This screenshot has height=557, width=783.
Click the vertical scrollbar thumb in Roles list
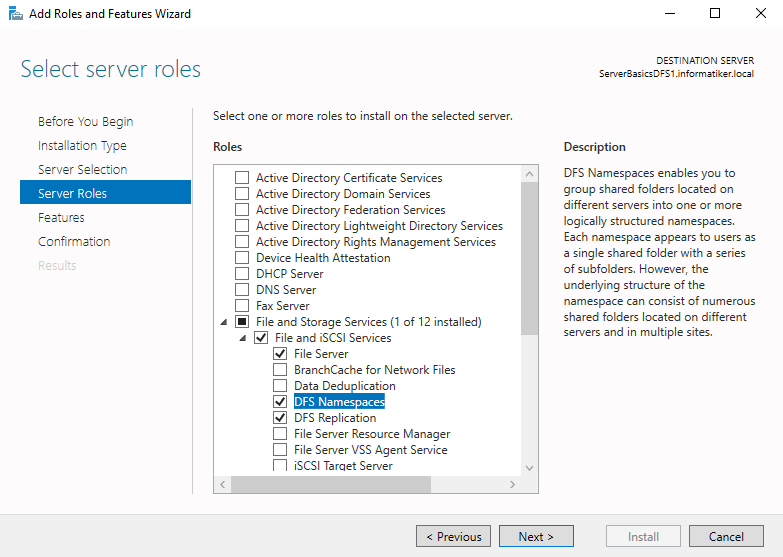click(x=529, y=258)
